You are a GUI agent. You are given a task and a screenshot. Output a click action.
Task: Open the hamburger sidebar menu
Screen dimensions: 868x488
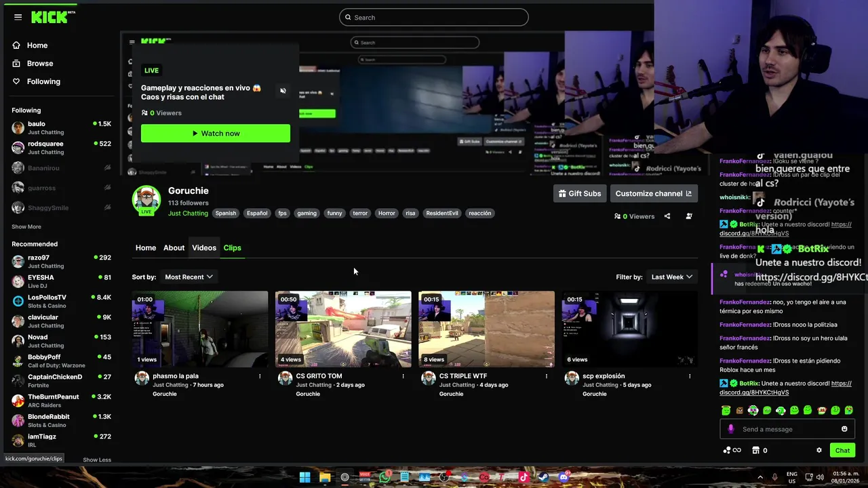pyautogui.click(x=18, y=17)
